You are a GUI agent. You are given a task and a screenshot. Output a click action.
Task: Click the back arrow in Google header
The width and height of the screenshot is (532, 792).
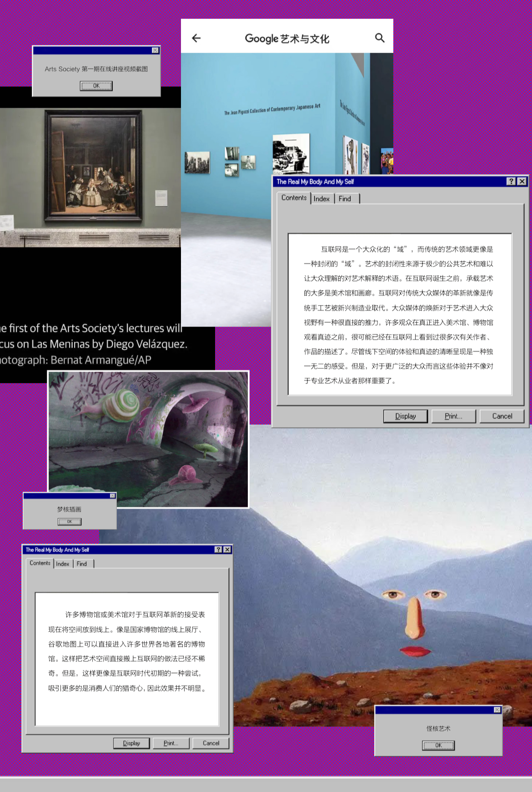click(x=196, y=38)
